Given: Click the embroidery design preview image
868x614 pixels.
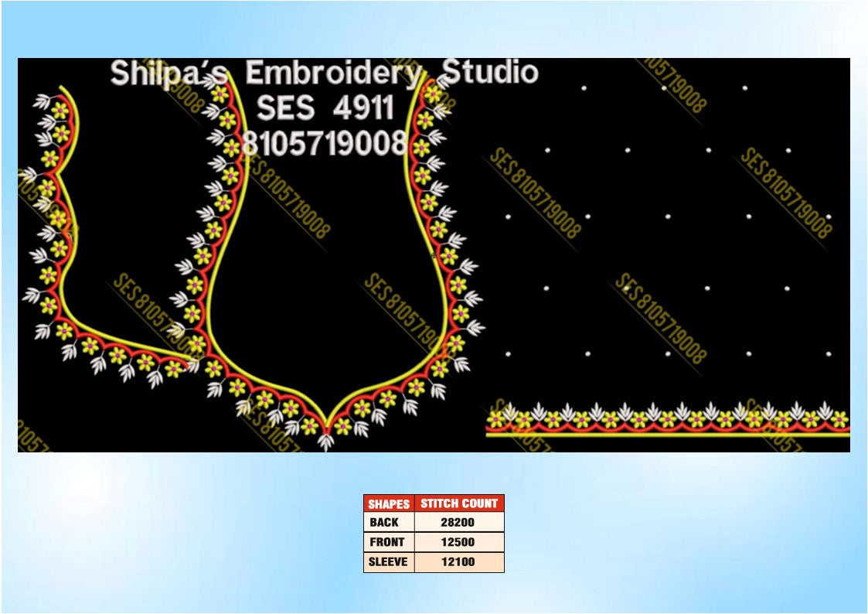Looking at the screenshot, I should 434,255.
